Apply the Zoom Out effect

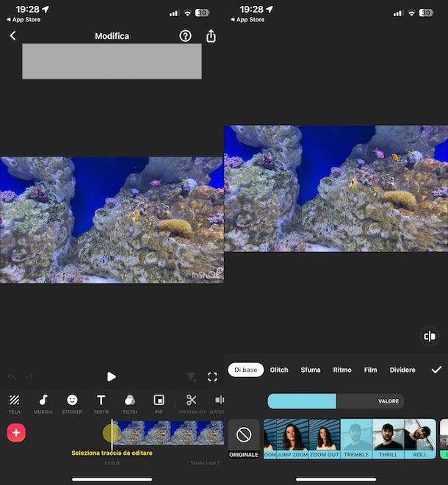[325, 439]
